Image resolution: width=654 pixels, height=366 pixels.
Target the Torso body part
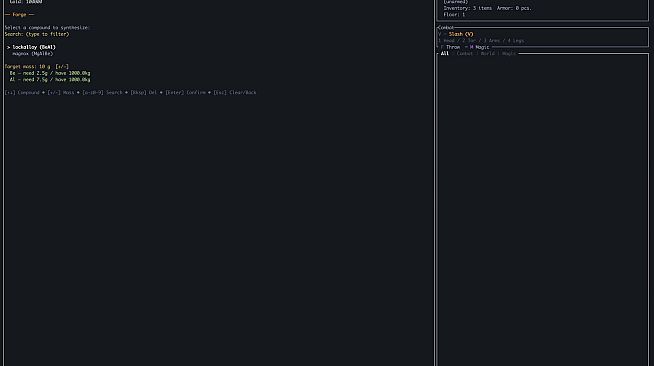click(x=468, y=41)
